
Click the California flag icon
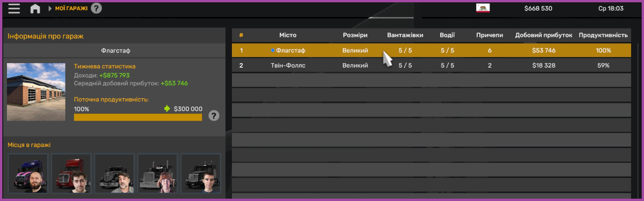pyautogui.click(x=483, y=8)
